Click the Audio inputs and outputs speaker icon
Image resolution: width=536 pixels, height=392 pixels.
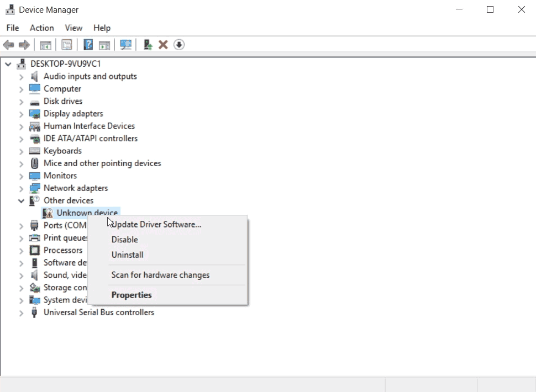[34, 76]
